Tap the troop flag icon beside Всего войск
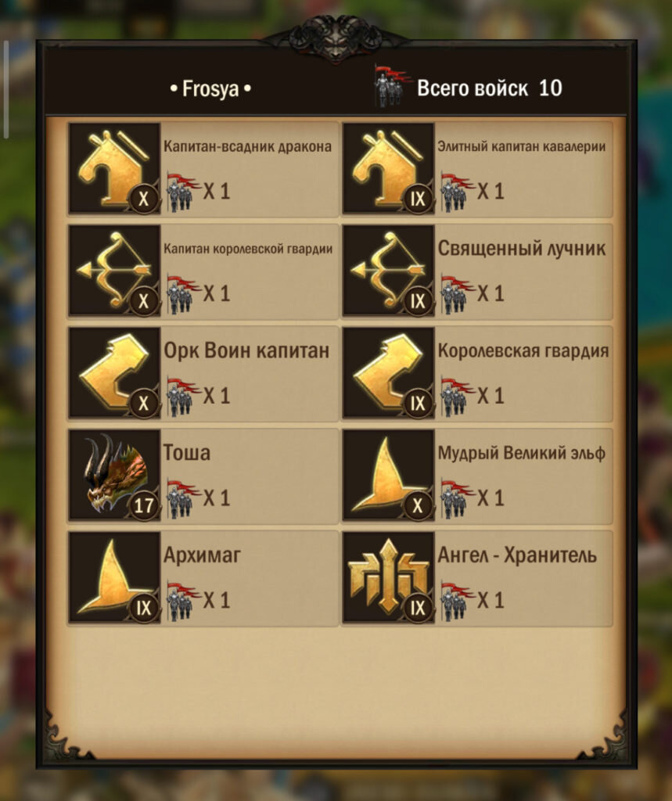 (393, 85)
